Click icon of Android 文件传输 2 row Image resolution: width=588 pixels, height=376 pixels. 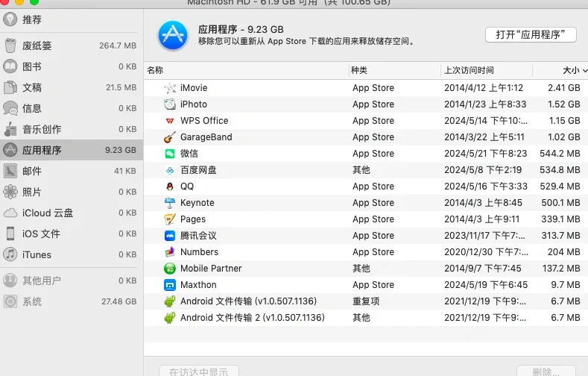click(x=170, y=318)
